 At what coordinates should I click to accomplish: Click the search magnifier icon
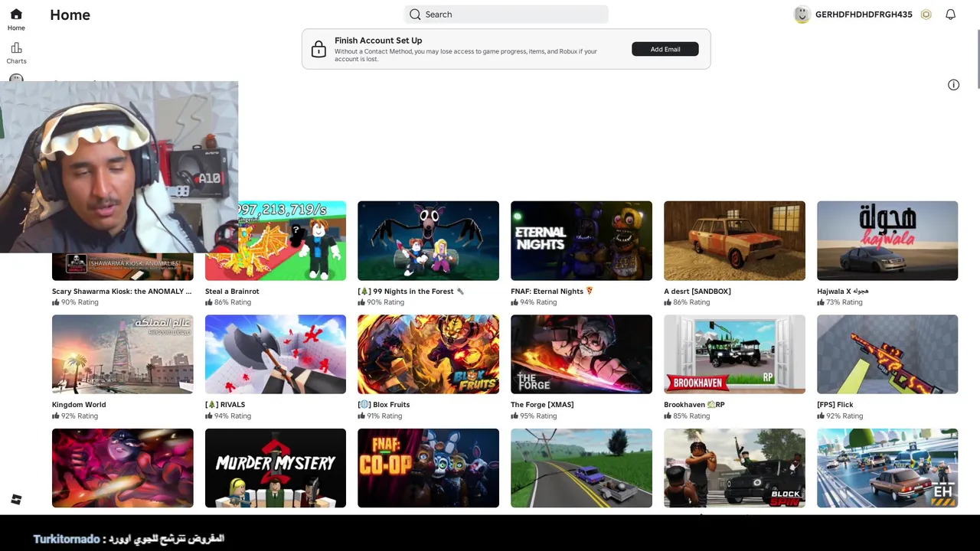click(x=415, y=15)
